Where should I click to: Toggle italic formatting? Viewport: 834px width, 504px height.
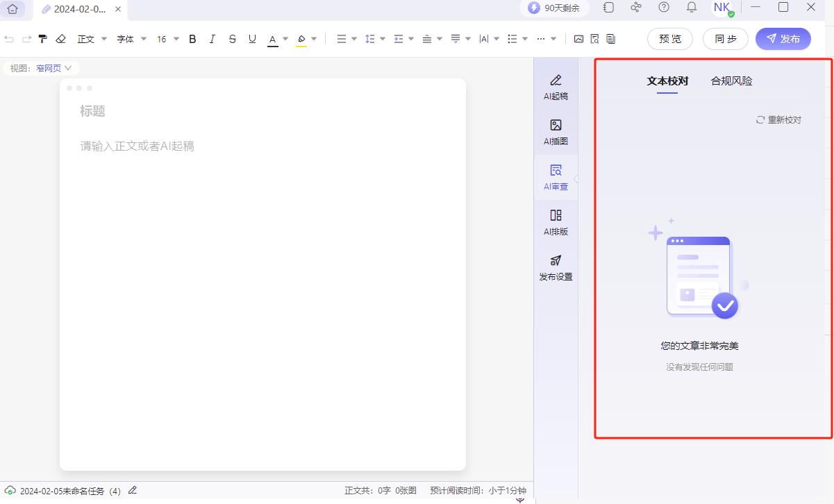click(212, 39)
